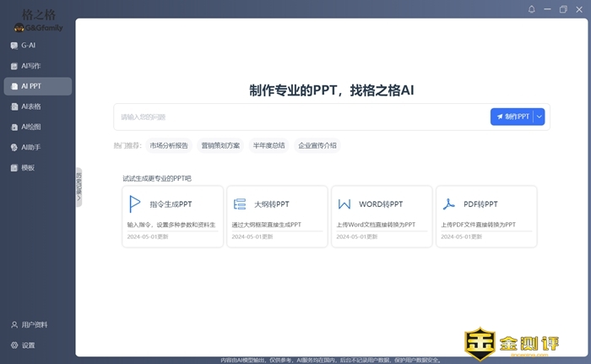Click the notification bell icon
This screenshot has width=591, height=364.
(532, 9)
